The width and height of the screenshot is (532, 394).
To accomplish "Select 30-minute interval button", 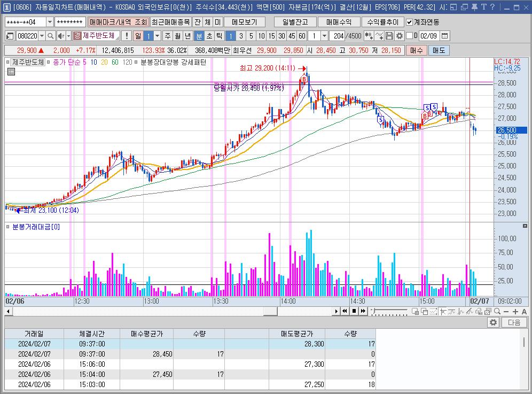I will point(281,36).
